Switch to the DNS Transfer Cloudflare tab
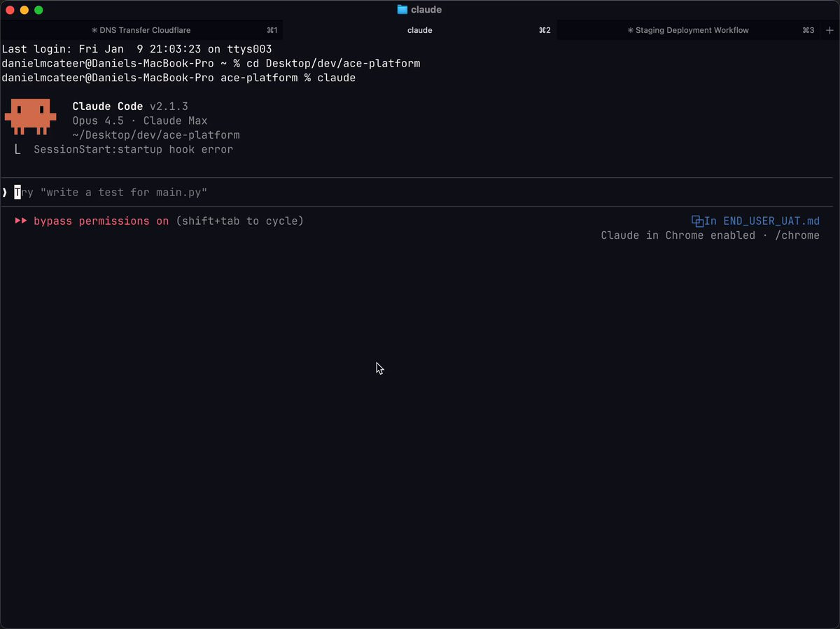This screenshot has width=840, height=629. coord(141,30)
